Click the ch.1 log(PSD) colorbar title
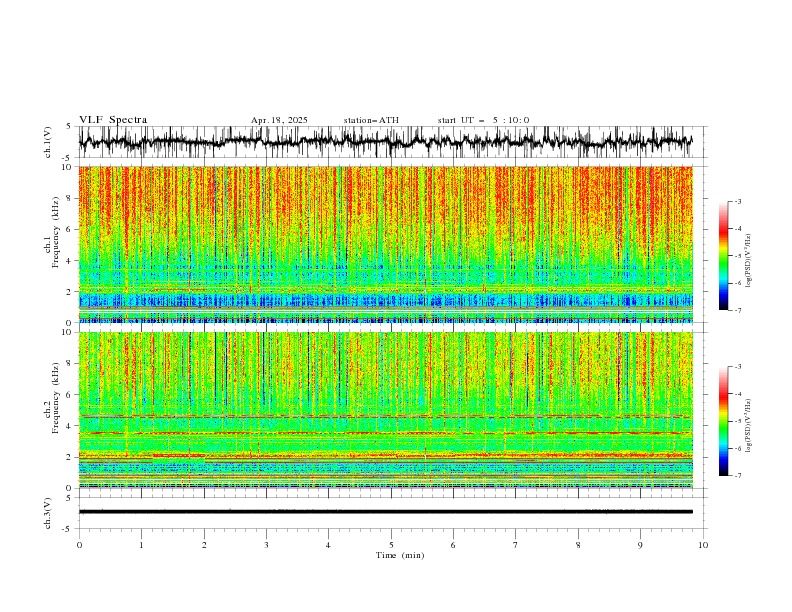Viewport: 792px width, 612px height. pyautogui.click(x=749, y=261)
